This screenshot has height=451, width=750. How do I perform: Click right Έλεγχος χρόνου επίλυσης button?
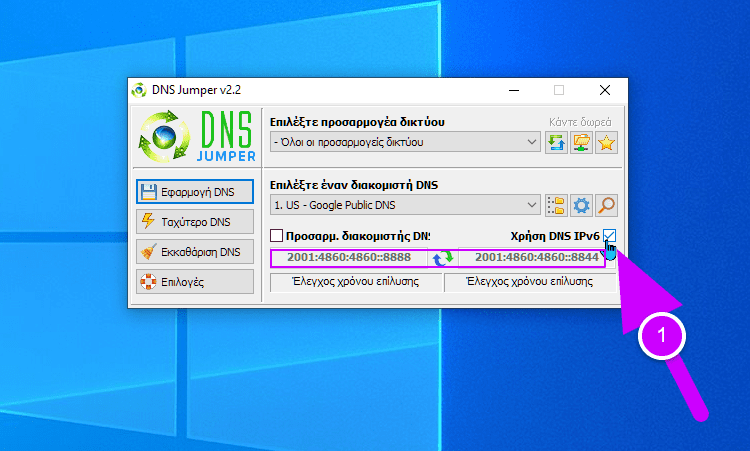(x=529, y=282)
